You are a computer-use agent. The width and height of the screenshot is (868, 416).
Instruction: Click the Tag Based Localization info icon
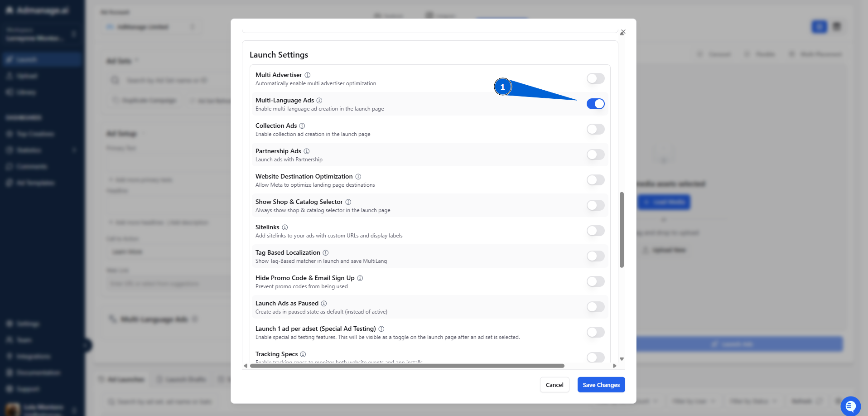click(326, 253)
